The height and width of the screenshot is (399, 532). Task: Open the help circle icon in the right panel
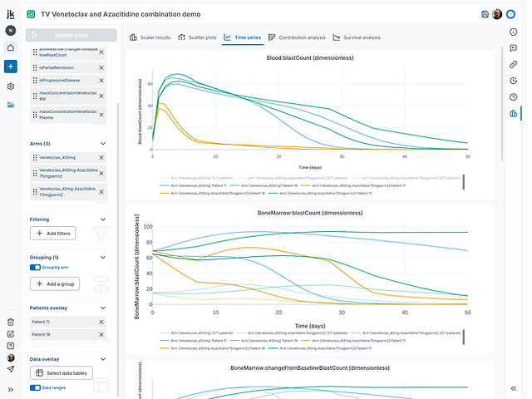coord(514,97)
